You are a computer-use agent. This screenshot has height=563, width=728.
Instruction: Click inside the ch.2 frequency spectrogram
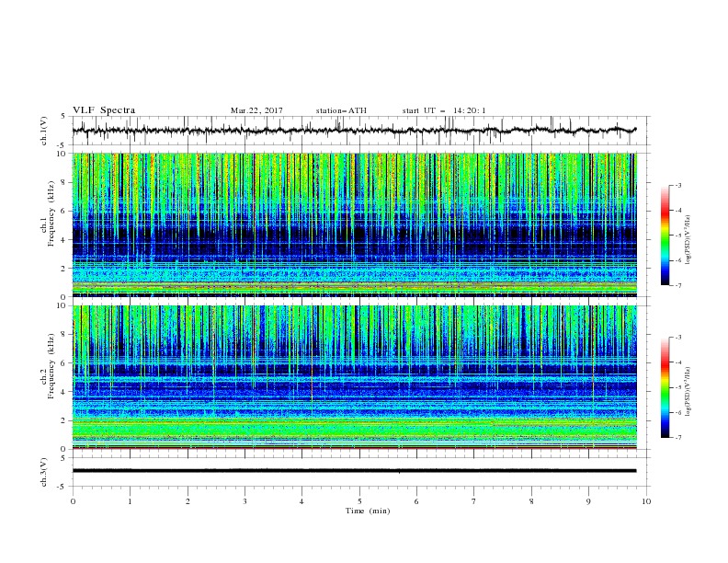[x=355, y=377]
